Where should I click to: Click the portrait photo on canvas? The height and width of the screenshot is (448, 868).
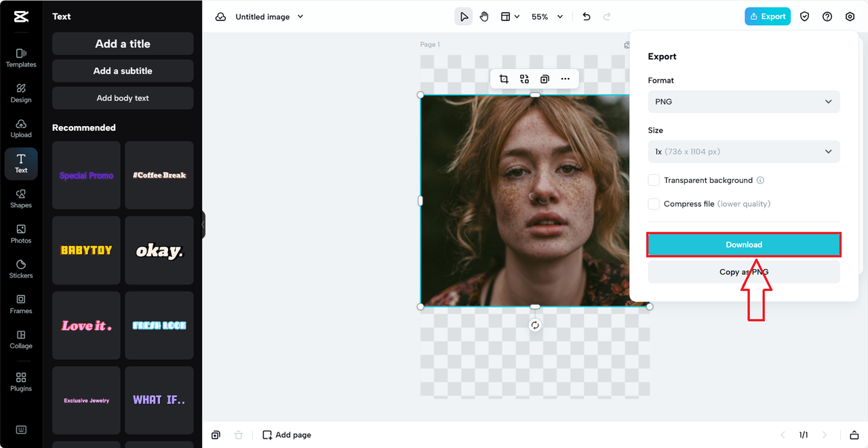click(535, 201)
